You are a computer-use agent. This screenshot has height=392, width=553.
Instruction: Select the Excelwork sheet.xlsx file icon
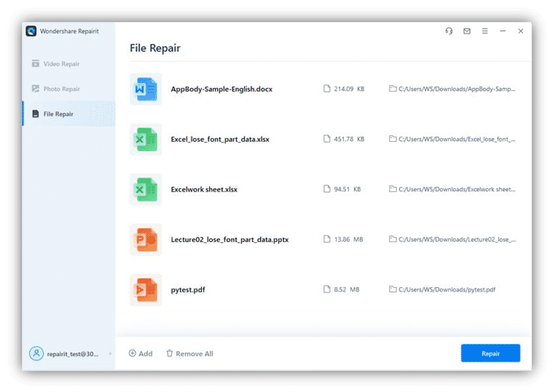pyautogui.click(x=145, y=190)
